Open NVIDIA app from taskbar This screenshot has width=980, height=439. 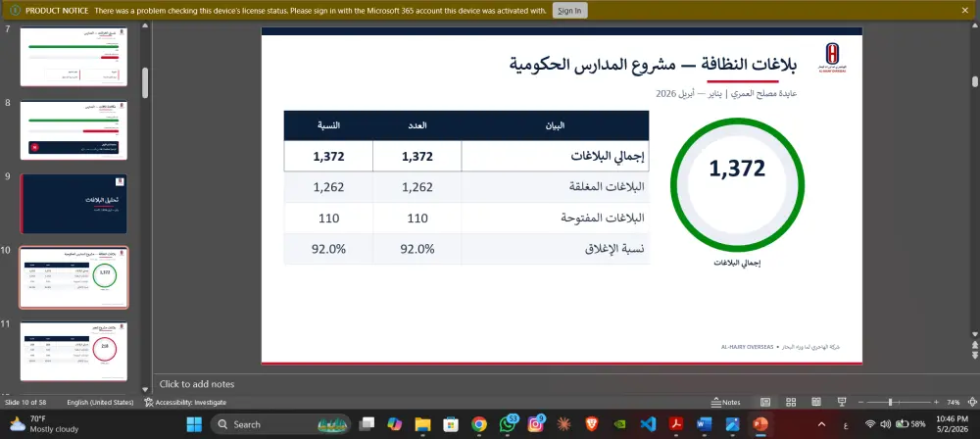[x=620, y=424]
